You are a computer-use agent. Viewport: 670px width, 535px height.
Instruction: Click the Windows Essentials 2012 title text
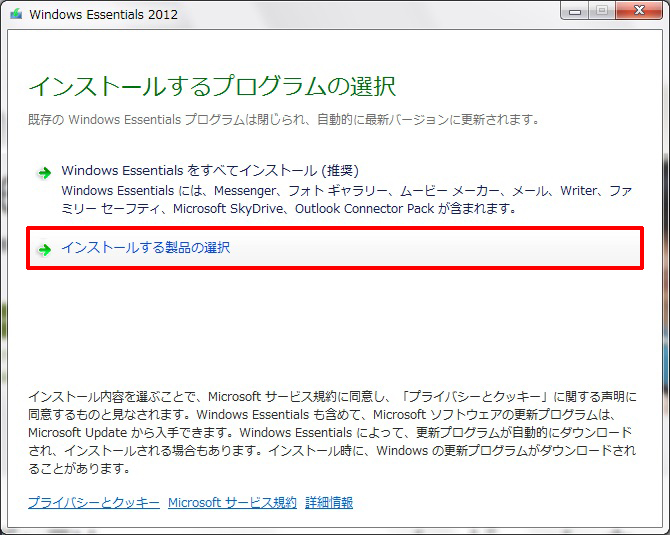[103, 15]
